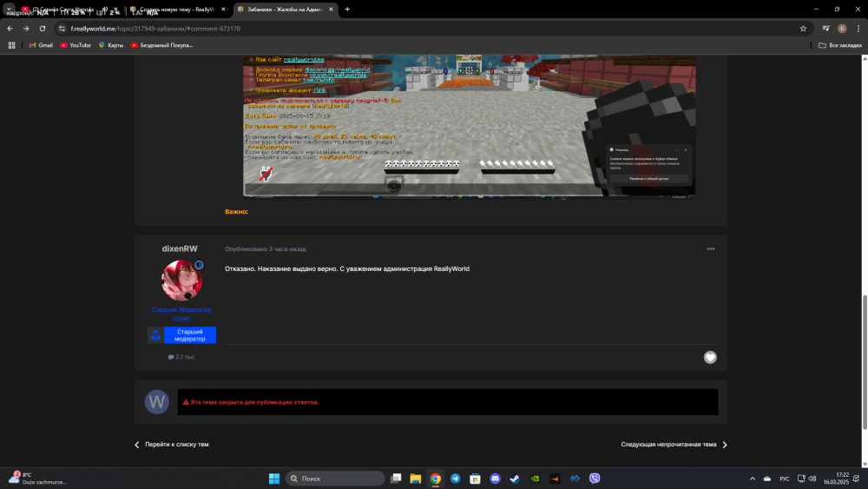The width and height of the screenshot is (868, 489).
Task: Reload the current page
Action: pyautogui.click(x=43, y=29)
